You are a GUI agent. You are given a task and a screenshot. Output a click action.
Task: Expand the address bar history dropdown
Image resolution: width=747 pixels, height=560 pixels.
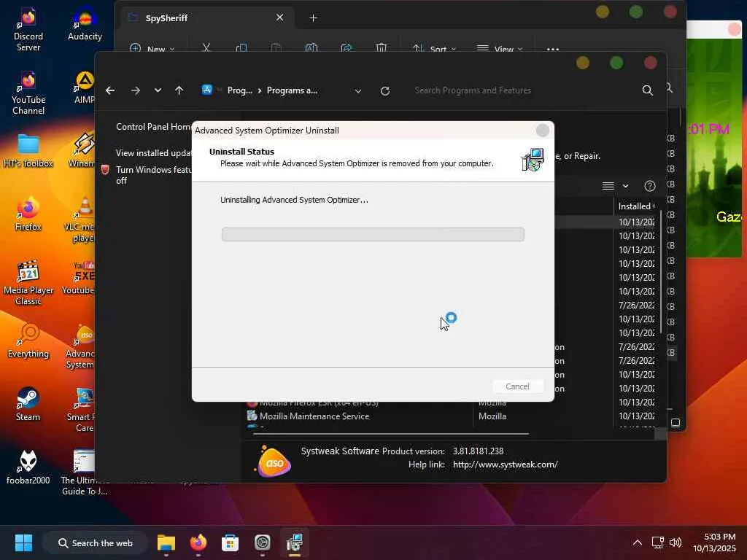[357, 91]
